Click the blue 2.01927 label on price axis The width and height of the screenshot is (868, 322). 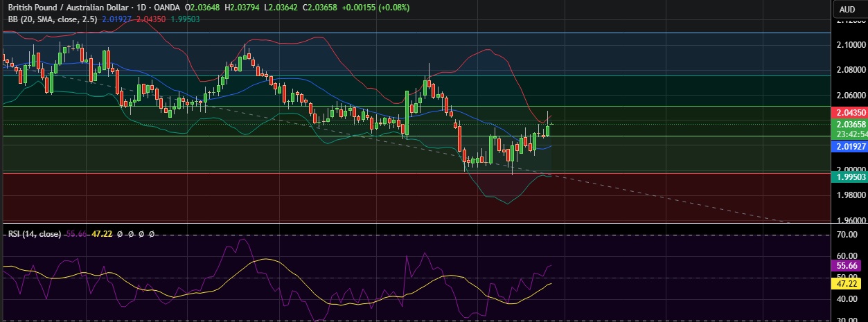[x=849, y=147]
